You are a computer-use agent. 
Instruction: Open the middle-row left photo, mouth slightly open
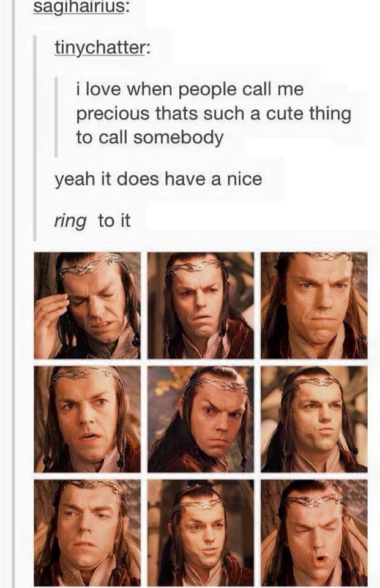(x=87, y=419)
